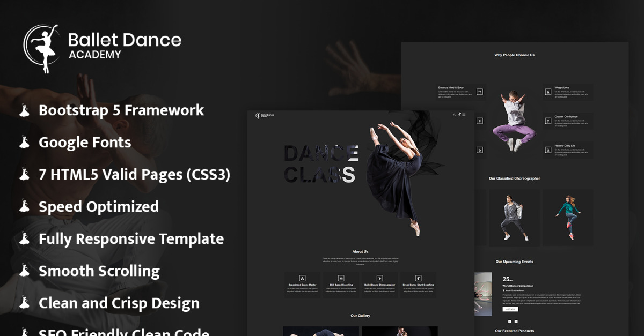
Task: Click the Balance Mind & Body icon
Action: click(480, 92)
